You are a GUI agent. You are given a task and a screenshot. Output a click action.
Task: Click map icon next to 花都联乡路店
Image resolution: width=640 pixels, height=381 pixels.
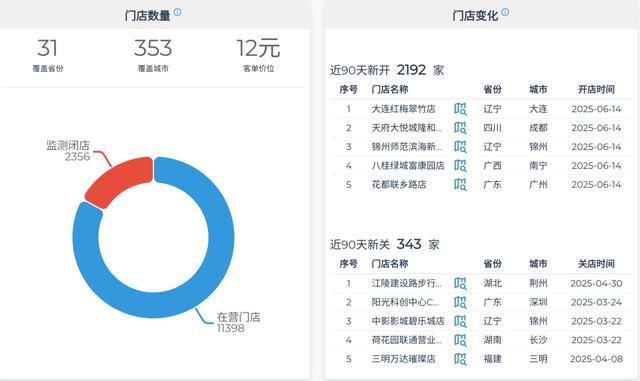[x=460, y=185]
